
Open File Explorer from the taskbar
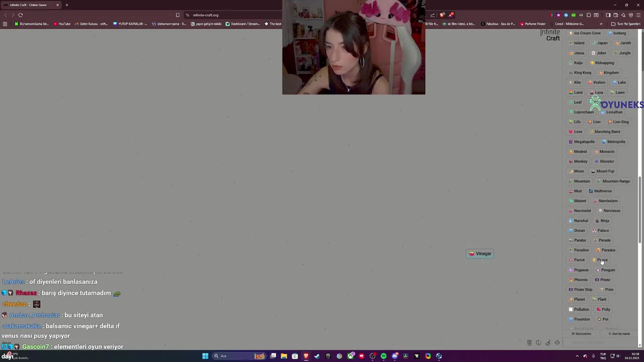coord(284,356)
